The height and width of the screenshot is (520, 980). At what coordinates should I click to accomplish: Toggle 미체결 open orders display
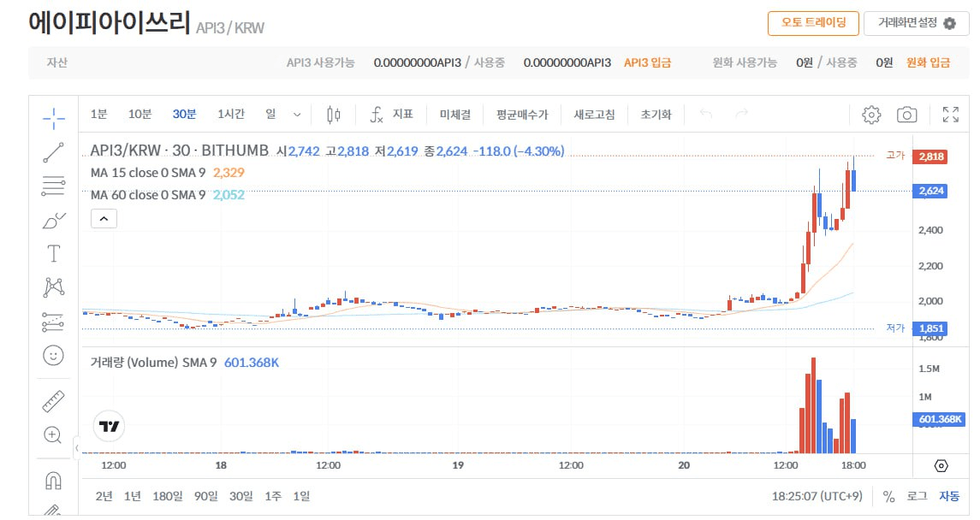pyautogui.click(x=455, y=115)
